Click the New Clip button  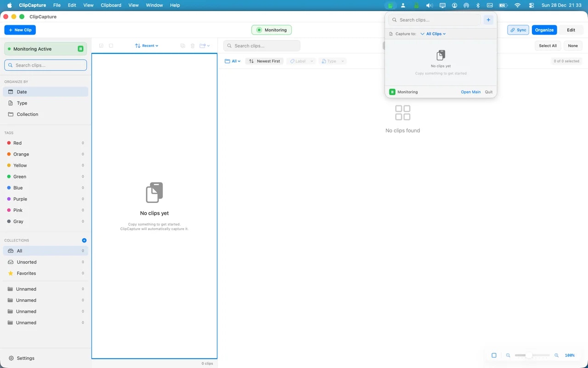20,29
